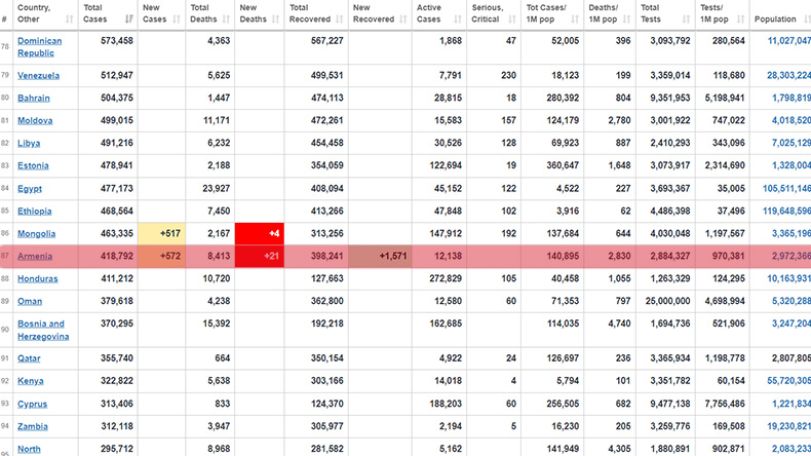This screenshot has width=811, height=456.
Task: Sort by Total Cases column sort icon
Action: (x=129, y=19)
